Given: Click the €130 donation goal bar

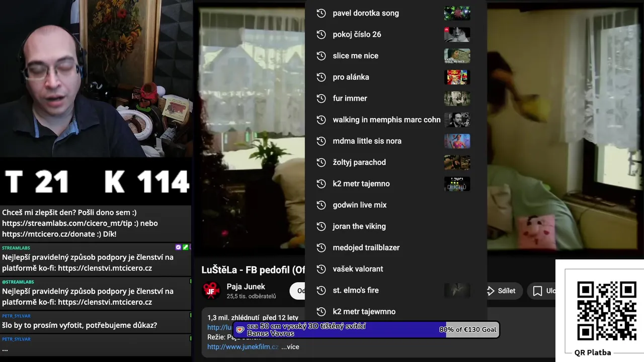Looking at the screenshot, I should [367, 330].
